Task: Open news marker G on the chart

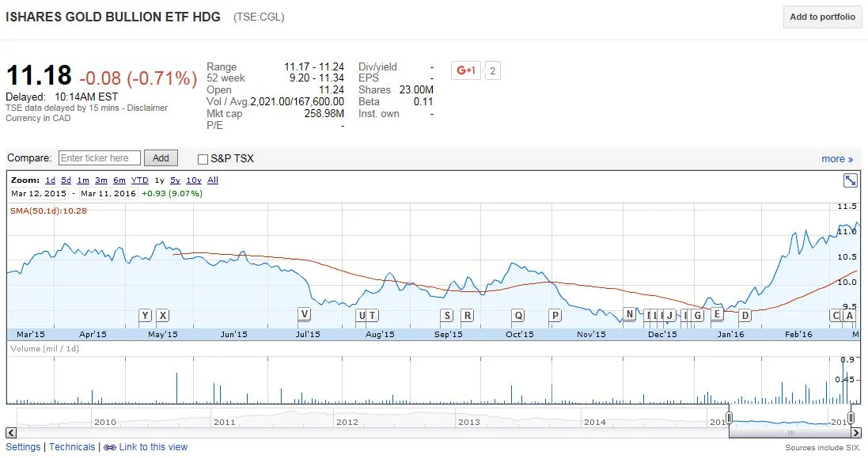Action: click(698, 316)
